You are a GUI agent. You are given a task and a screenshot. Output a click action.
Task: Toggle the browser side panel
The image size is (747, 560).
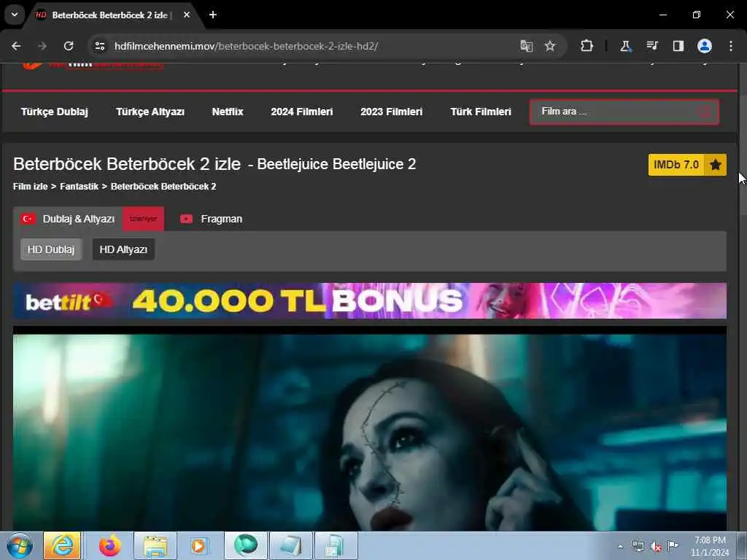tap(678, 46)
